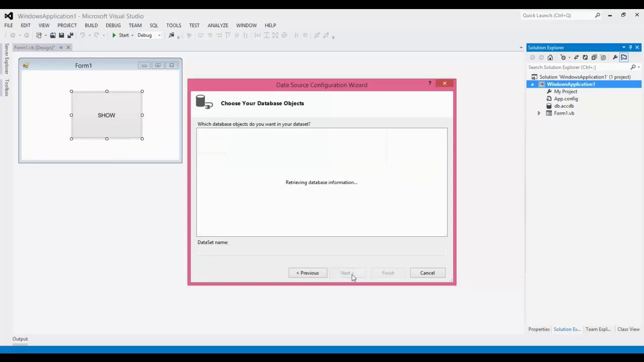644x362 pixels.
Task: Open the PROJECT menu
Action: point(67,25)
